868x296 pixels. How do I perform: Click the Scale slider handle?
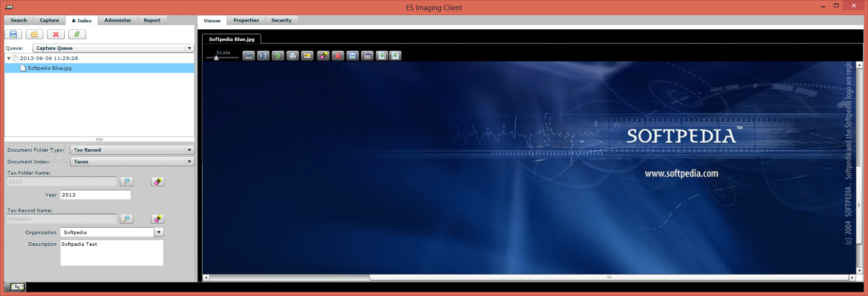(x=216, y=58)
